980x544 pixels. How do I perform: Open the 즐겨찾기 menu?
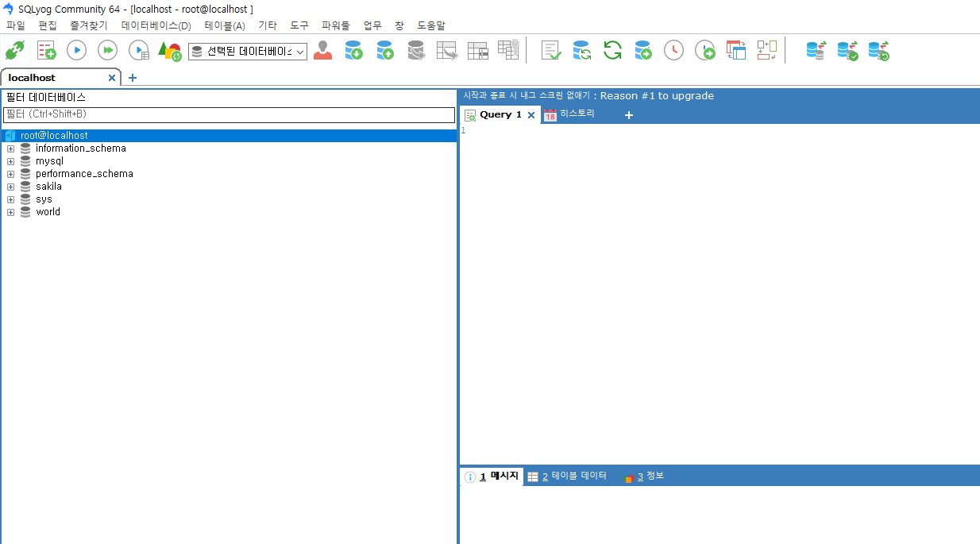[x=89, y=25]
